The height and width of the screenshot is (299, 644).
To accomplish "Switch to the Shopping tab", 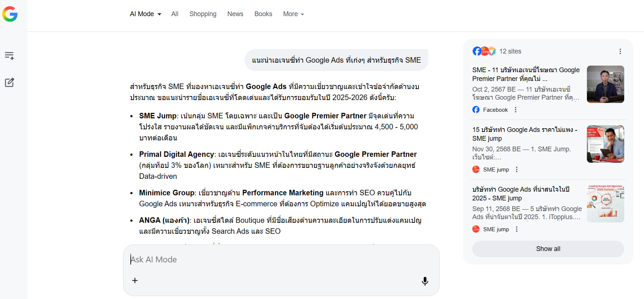I will [x=203, y=14].
